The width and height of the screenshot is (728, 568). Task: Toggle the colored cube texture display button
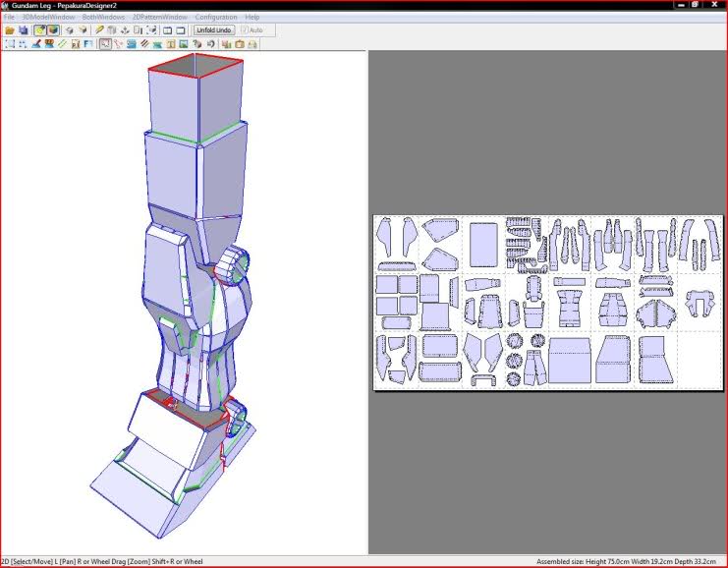coord(52,30)
